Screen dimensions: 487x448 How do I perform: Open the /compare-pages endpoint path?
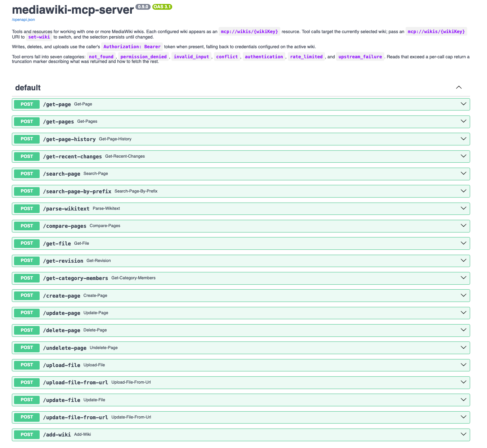64,226
